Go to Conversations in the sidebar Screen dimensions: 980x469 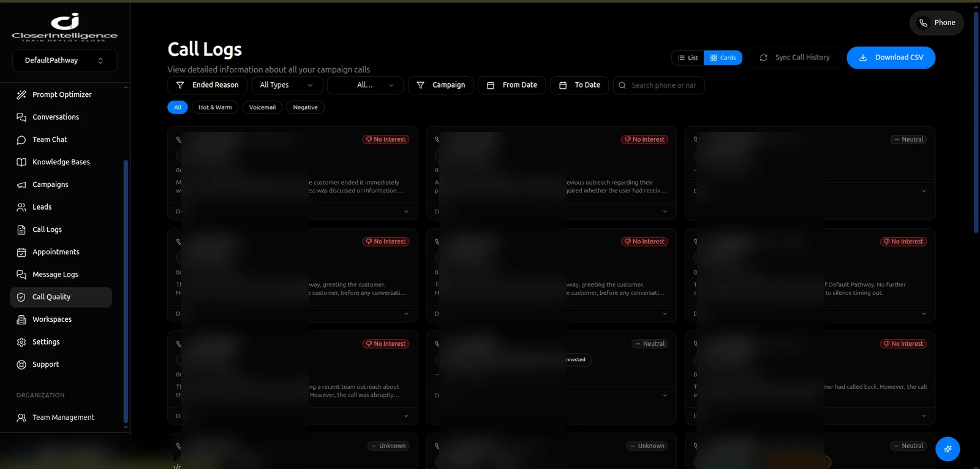pos(61,117)
